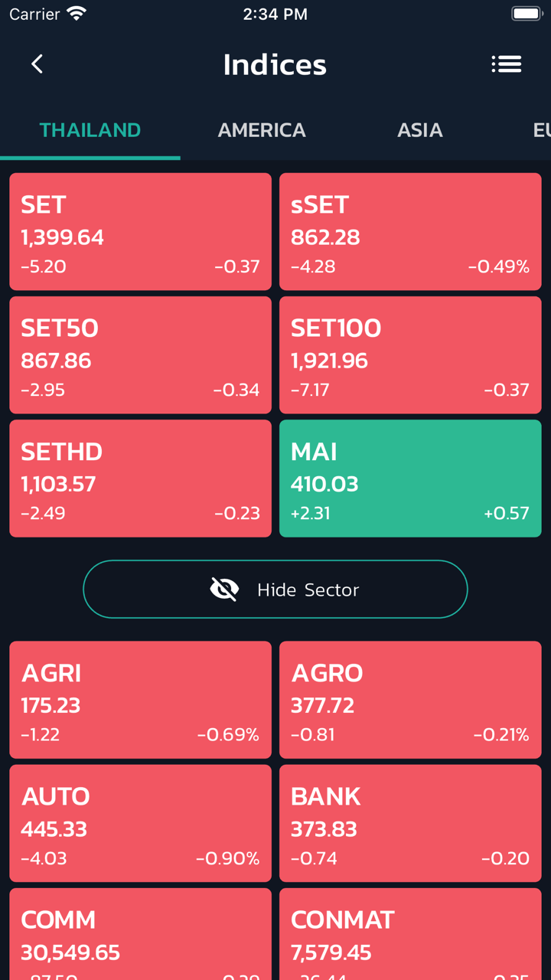Select the AGRO sector card
Viewport: 551px width, 980px height.
pyautogui.click(x=410, y=700)
